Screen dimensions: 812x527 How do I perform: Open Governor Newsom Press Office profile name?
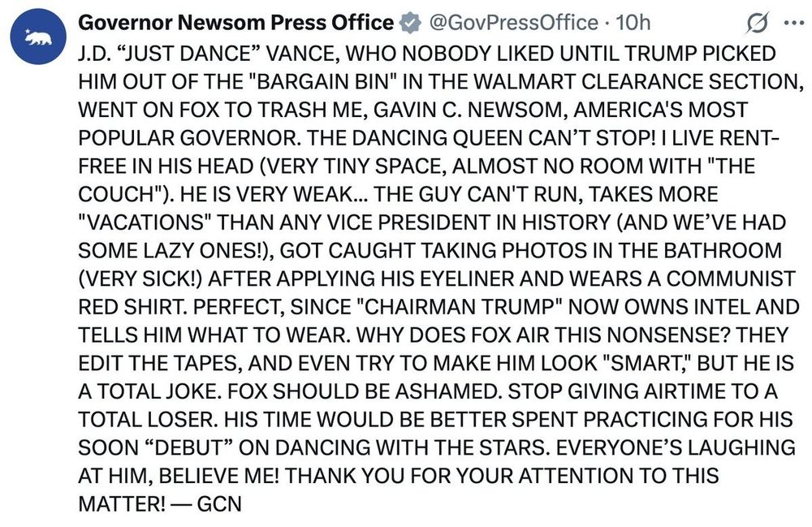coord(236,23)
